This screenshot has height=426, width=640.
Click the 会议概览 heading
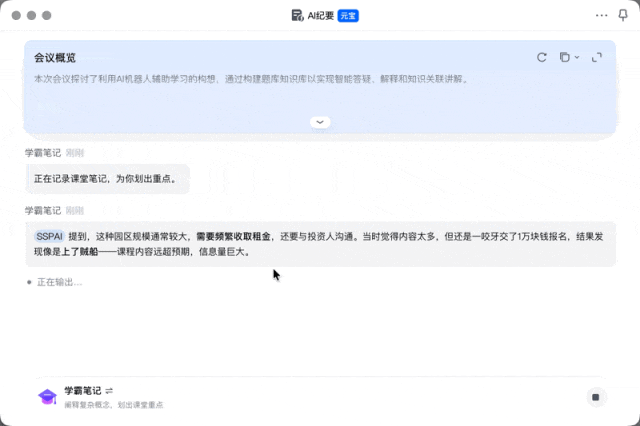(x=55, y=58)
